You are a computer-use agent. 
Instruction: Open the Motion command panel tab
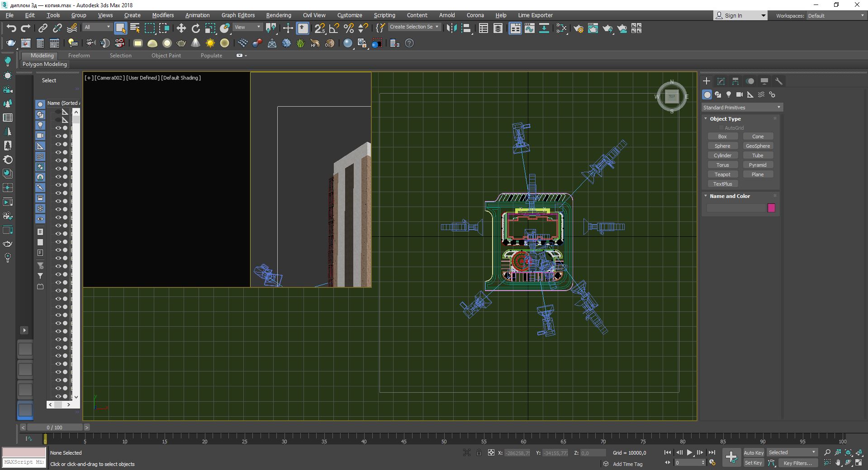[750, 81]
